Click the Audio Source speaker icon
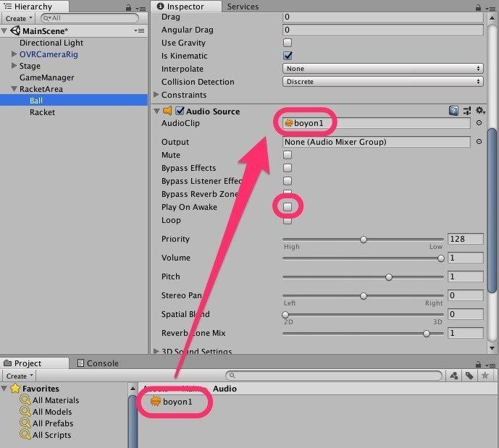The height and width of the screenshot is (448, 499). tap(167, 111)
